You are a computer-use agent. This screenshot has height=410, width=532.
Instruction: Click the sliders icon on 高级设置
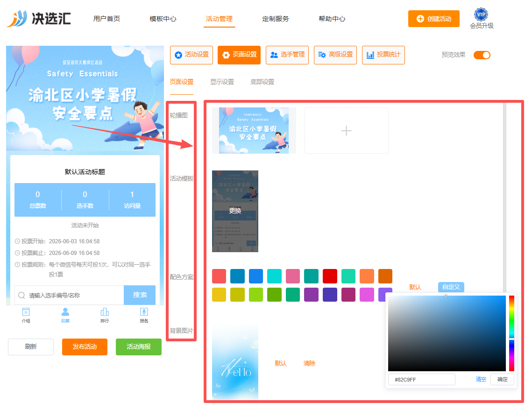(x=322, y=55)
